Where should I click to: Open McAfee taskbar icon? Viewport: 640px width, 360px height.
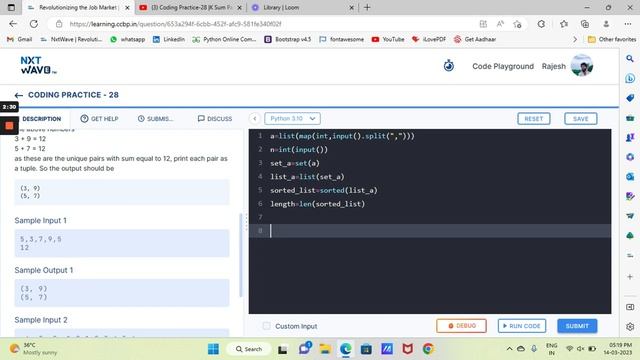click(407, 349)
